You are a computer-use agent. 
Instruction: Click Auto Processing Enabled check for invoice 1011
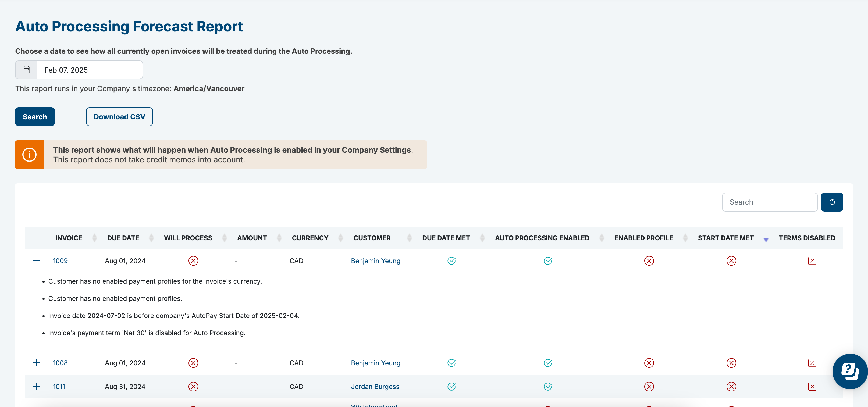tap(547, 387)
